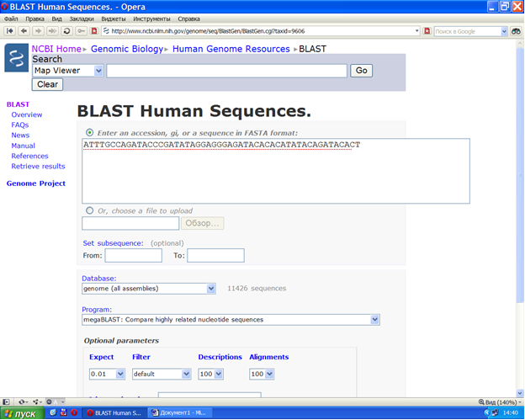Open the Справка menu
The width and height of the screenshot is (525, 420).
188,19
